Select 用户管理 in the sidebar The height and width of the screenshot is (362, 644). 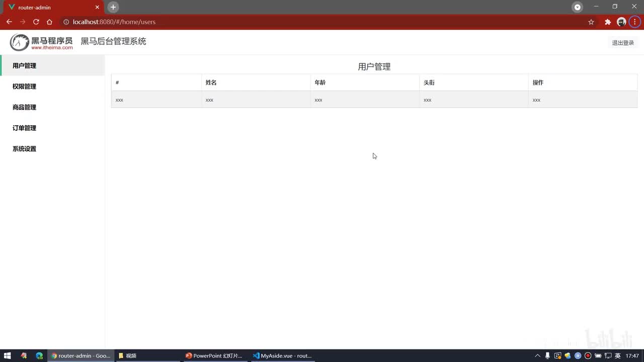(x=52, y=65)
